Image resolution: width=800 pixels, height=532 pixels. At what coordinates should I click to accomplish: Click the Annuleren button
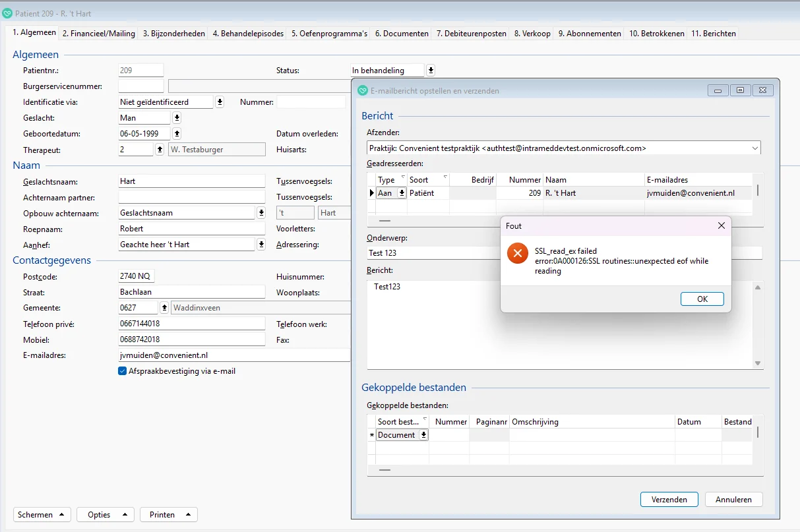(734, 500)
